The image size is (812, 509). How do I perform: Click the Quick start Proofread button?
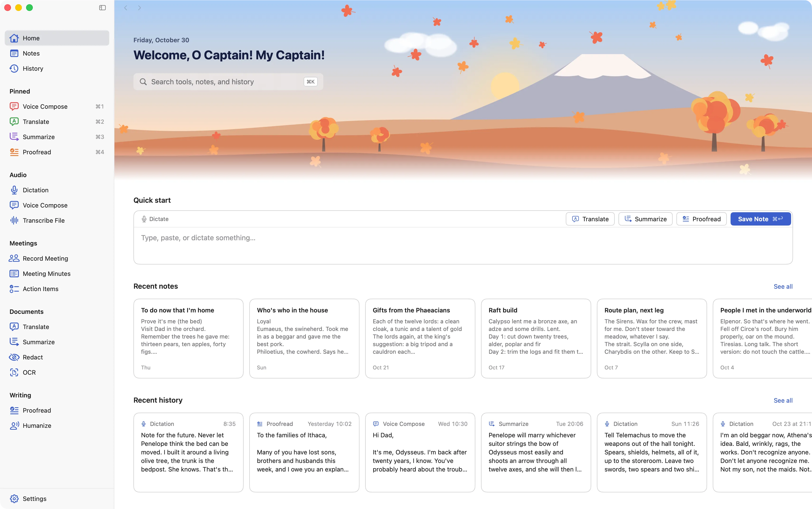click(x=701, y=219)
